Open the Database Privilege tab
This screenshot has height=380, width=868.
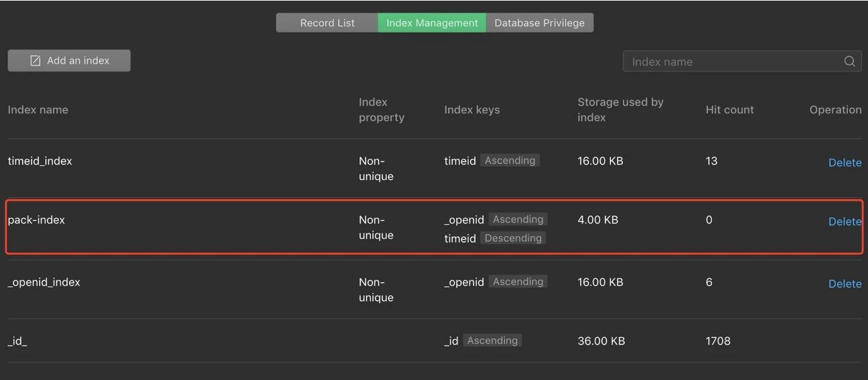[x=539, y=23]
